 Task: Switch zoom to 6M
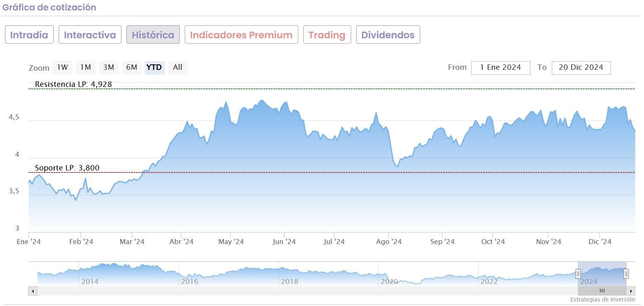[131, 67]
